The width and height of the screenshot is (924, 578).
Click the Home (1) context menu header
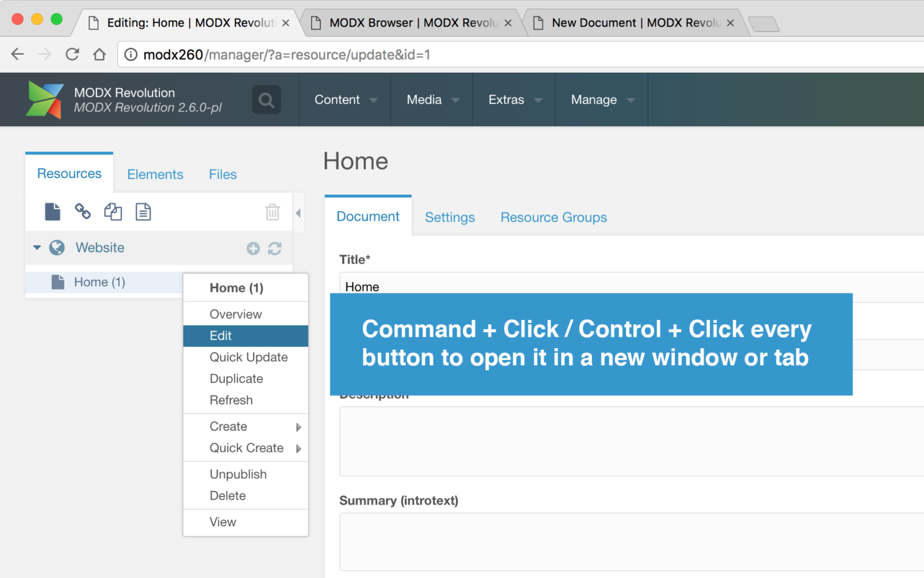pyautogui.click(x=236, y=288)
